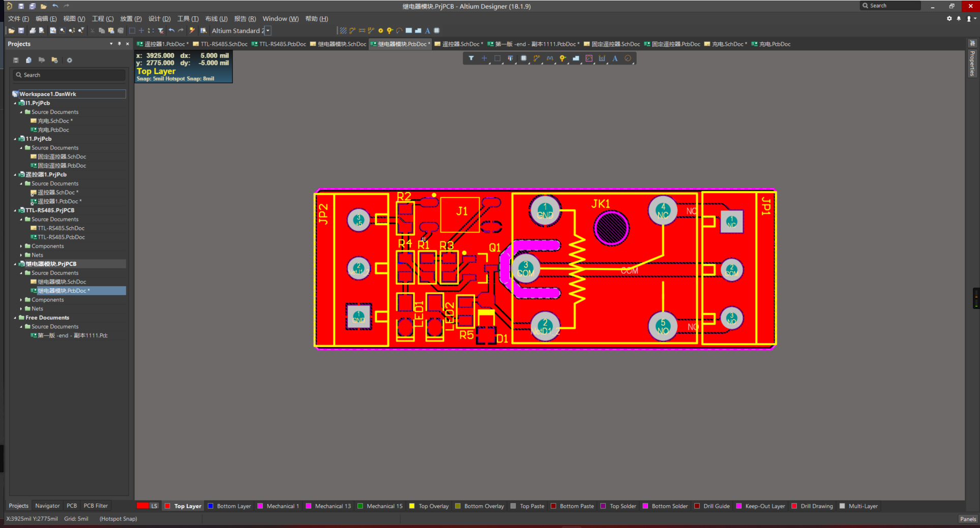The width and height of the screenshot is (980, 528).
Task: Click the selection filter funnel icon
Action: (471, 58)
